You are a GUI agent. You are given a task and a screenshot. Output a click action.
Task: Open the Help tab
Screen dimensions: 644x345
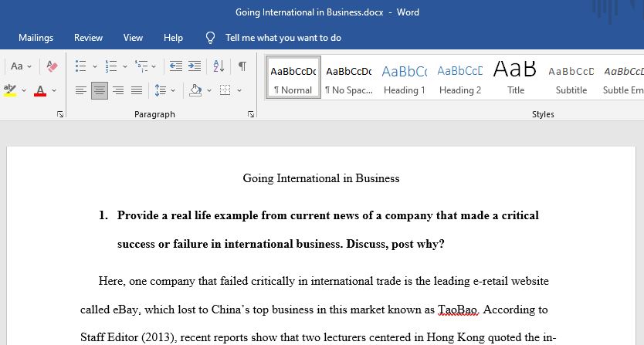[x=173, y=38]
